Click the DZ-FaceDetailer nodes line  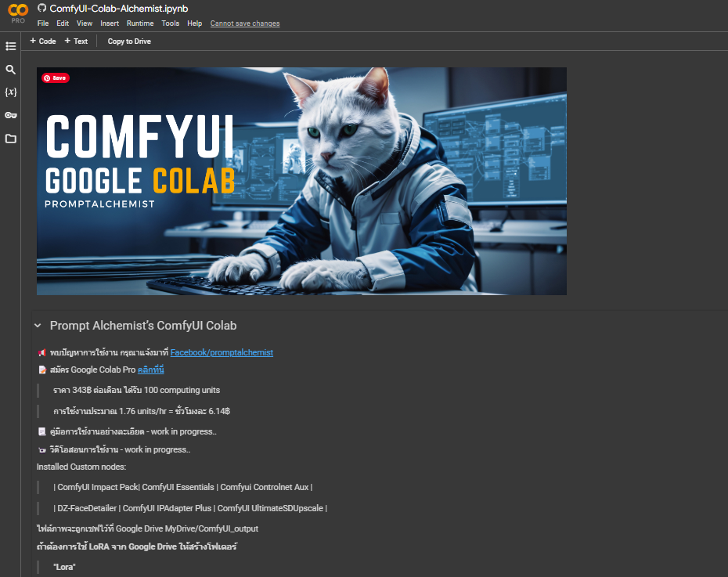click(190, 508)
